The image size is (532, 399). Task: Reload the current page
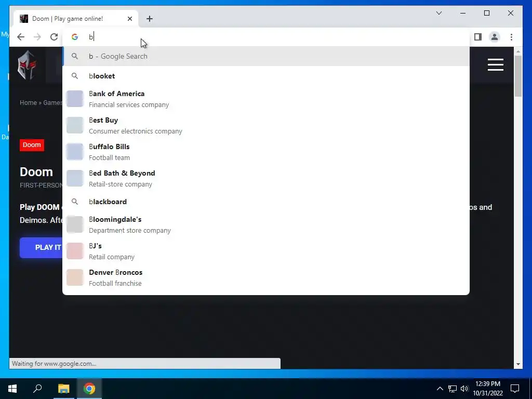(x=54, y=37)
